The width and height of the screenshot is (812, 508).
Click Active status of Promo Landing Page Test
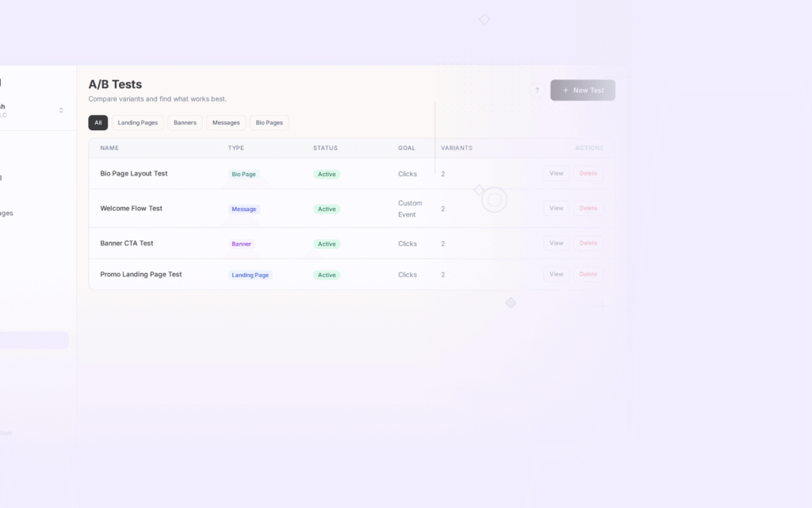327,275
